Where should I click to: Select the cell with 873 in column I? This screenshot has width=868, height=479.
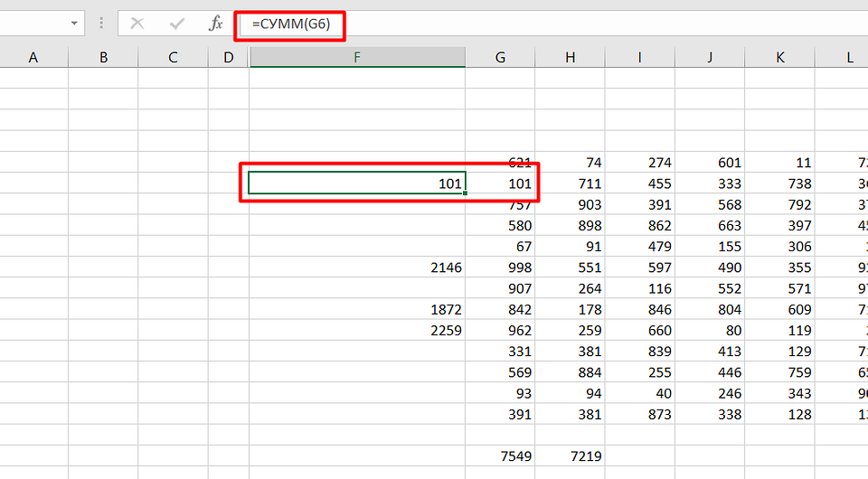tap(640, 415)
